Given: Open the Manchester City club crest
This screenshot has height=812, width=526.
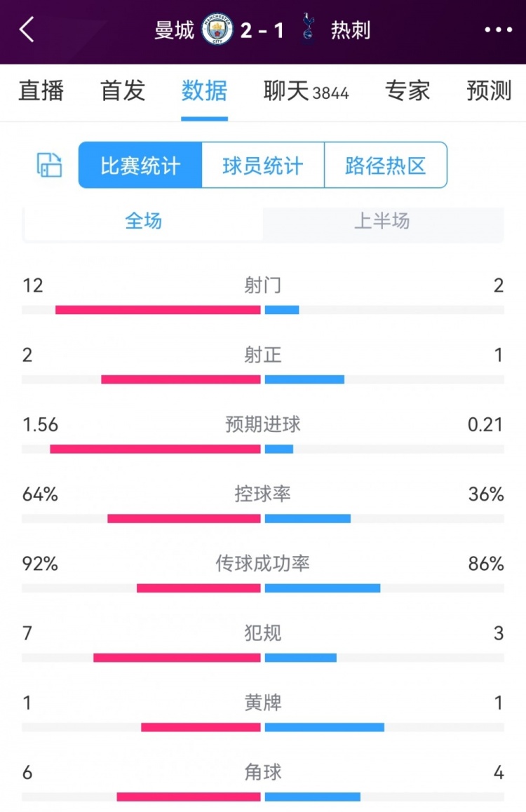Looking at the screenshot, I should click(x=218, y=31).
